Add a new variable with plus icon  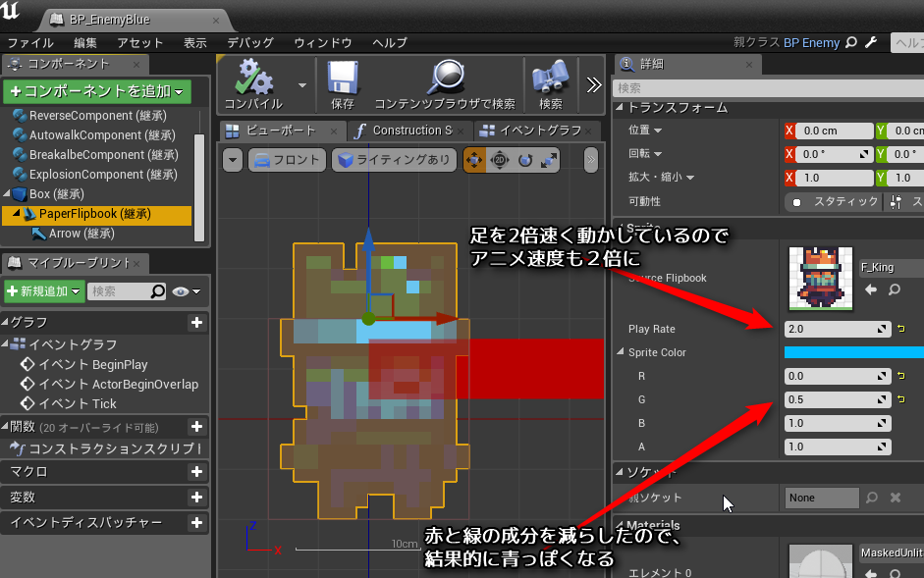(x=196, y=498)
